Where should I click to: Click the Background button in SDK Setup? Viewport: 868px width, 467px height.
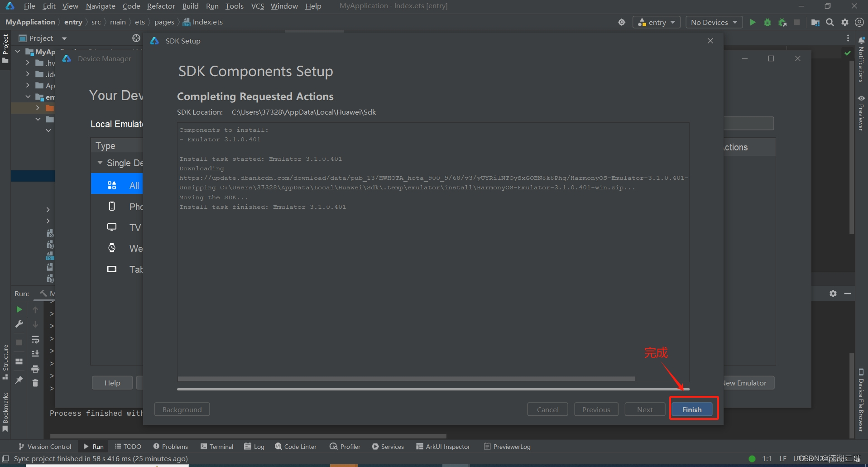click(x=182, y=409)
